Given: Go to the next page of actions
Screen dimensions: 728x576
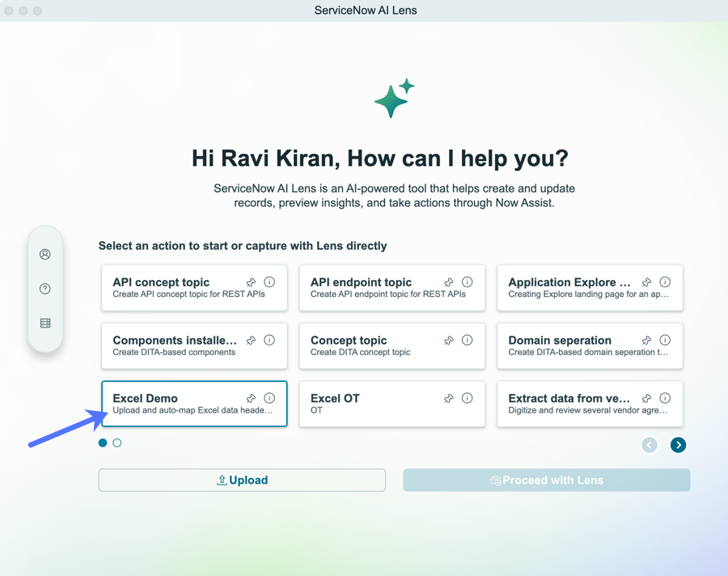Looking at the screenshot, I should (x=678, y=445).
